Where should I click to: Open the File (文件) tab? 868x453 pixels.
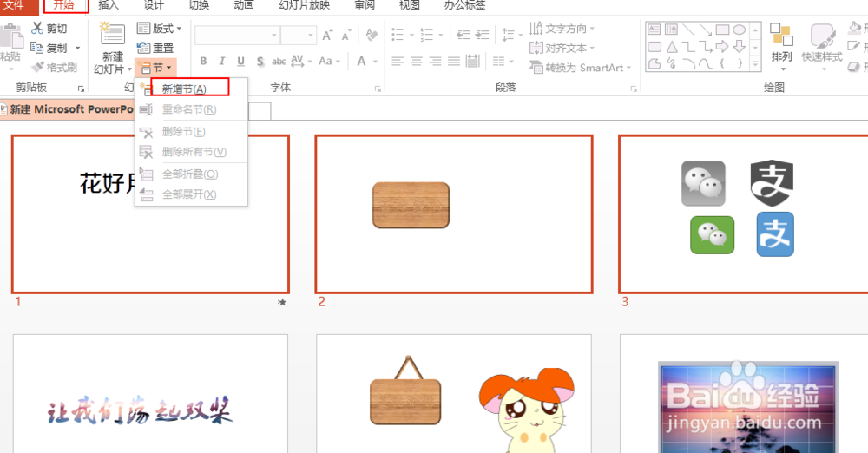[x=15, y=5]
